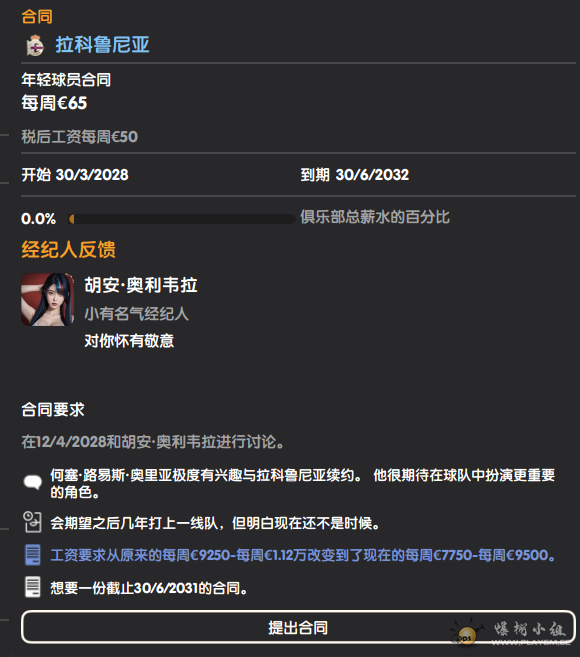Select the blue wage demand change text
580x657 pixels.
[x=303, y=555]
